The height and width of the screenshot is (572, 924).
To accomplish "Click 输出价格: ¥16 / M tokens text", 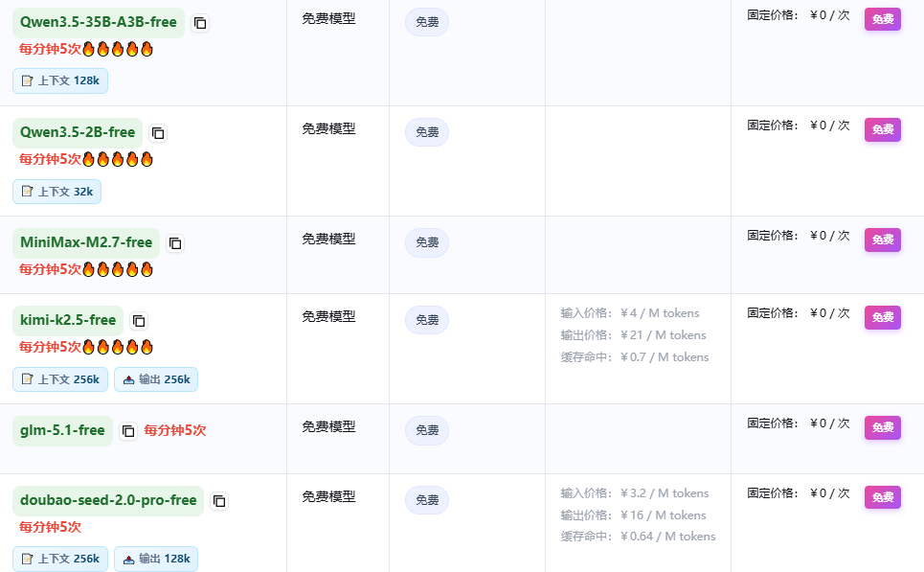I will 634,515.
